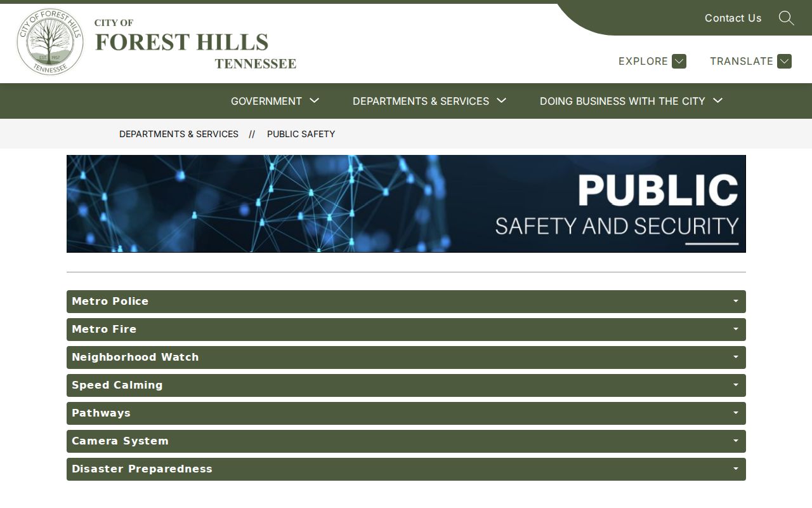812x508 pixels.
Task: Expand the Camera System section
Action: coord(406,441)
